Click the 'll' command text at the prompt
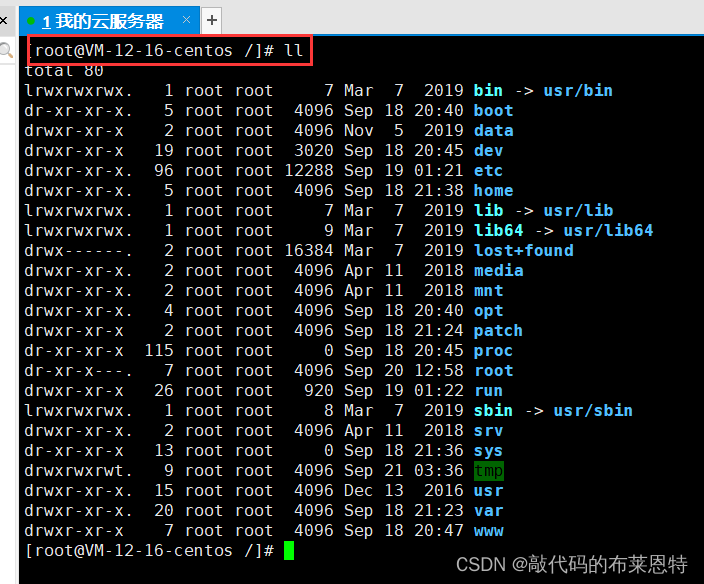 294,50
